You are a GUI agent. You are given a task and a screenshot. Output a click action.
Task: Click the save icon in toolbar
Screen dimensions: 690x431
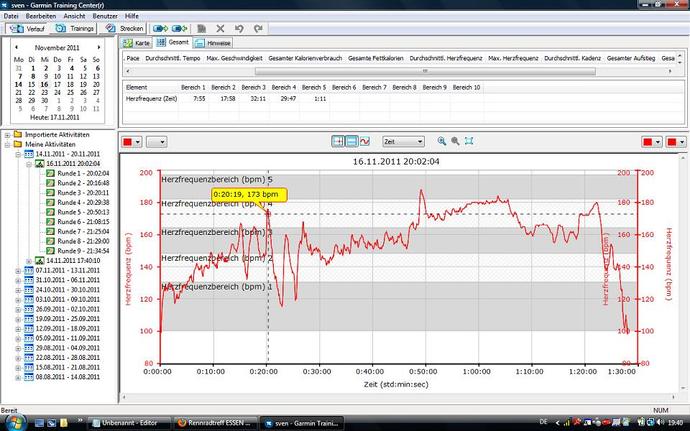202,29
